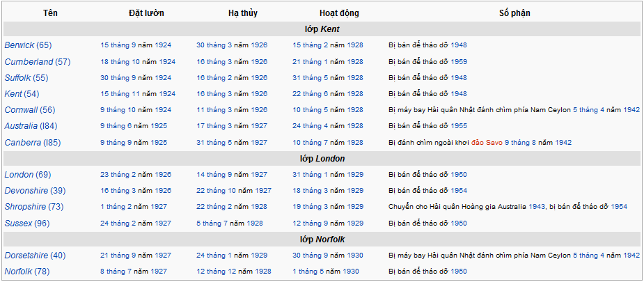This screenshot has height=282, width=644.
Task: Open year 1959 in Cumberland's fate
Action: (x=459, y=62)
